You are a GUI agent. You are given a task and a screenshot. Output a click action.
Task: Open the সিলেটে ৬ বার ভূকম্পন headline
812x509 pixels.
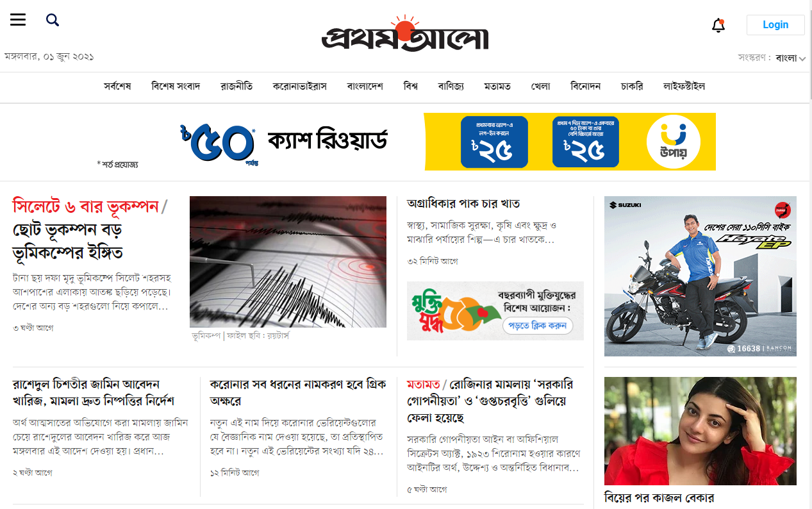pyautogui.click(x=85, y=206)
